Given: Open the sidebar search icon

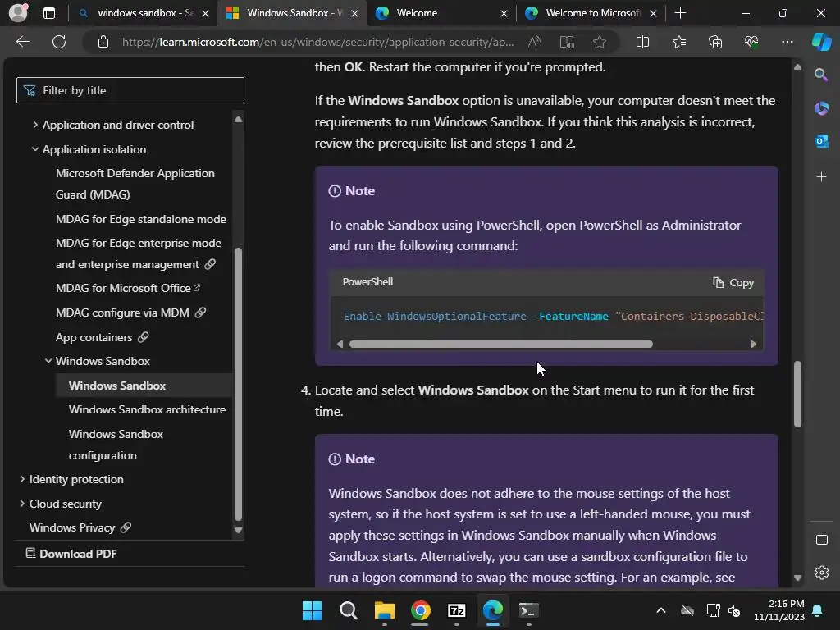Looking at the screenshot, I should click(x=821, y=75).
